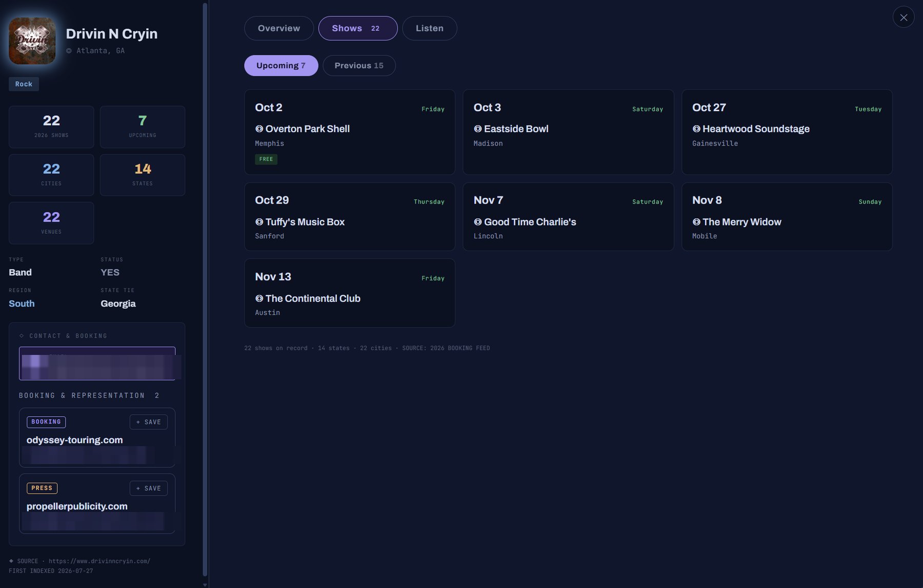Switch to the Shows tab

coord(358,28)
